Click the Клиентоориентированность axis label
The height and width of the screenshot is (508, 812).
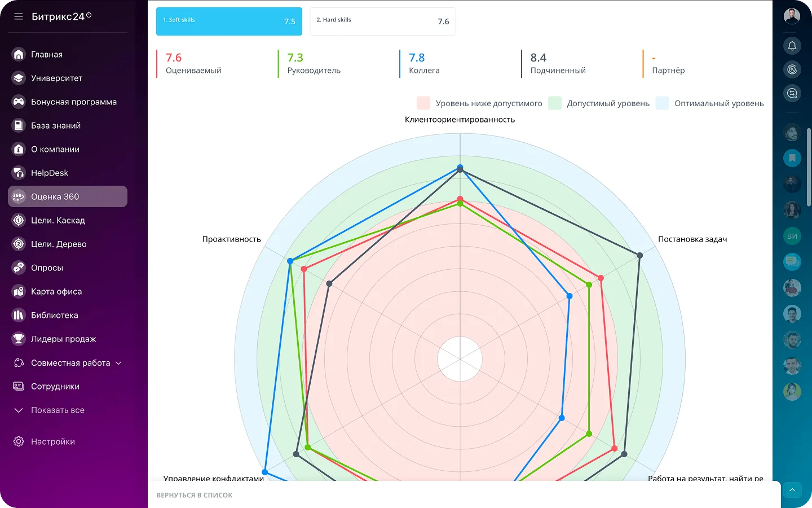460,120
